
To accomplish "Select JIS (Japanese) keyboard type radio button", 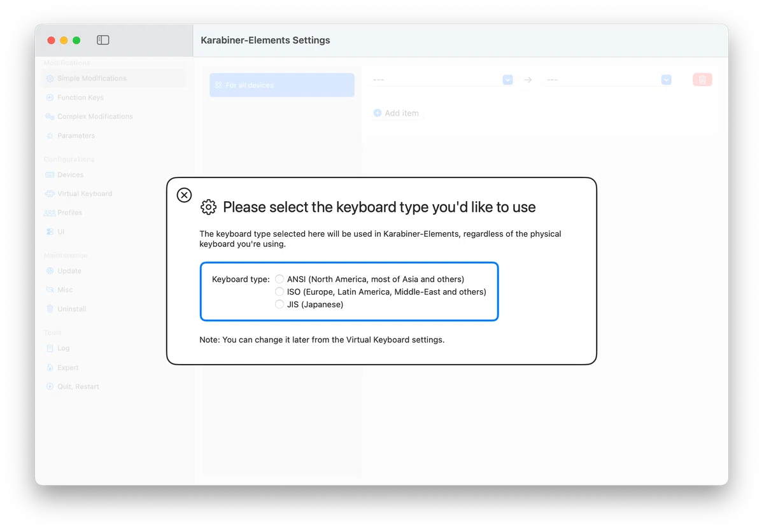I will (x=279, y=304).
